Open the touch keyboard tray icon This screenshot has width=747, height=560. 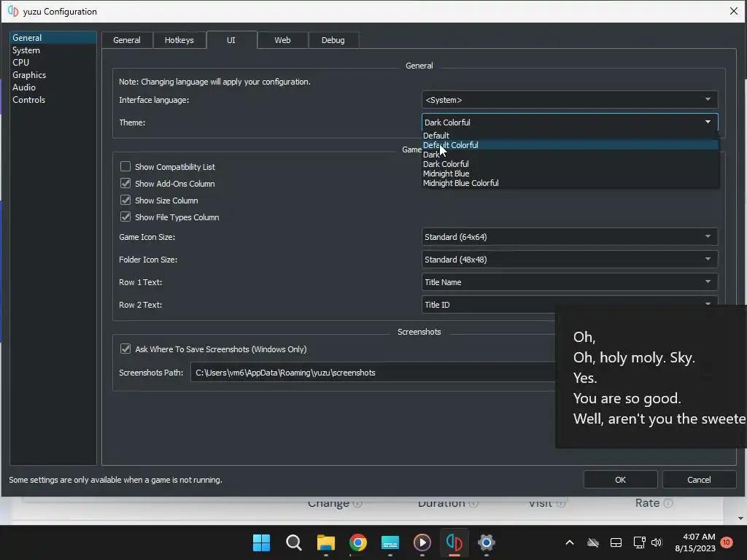616,542
